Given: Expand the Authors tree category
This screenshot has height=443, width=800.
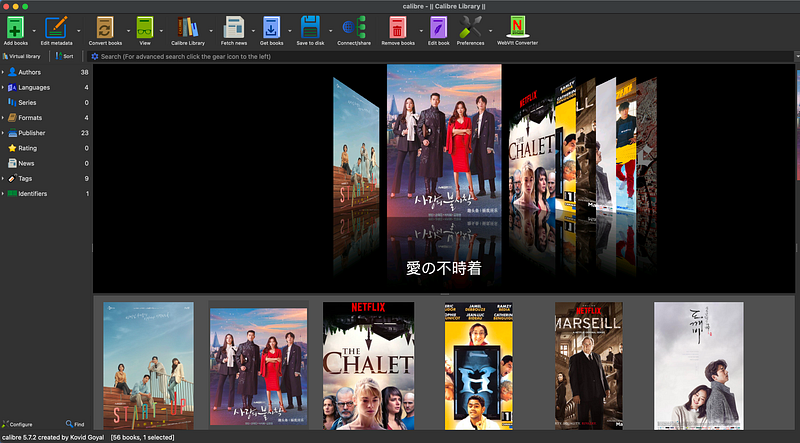Looking at the screenshot, I should tap(3, 72).
